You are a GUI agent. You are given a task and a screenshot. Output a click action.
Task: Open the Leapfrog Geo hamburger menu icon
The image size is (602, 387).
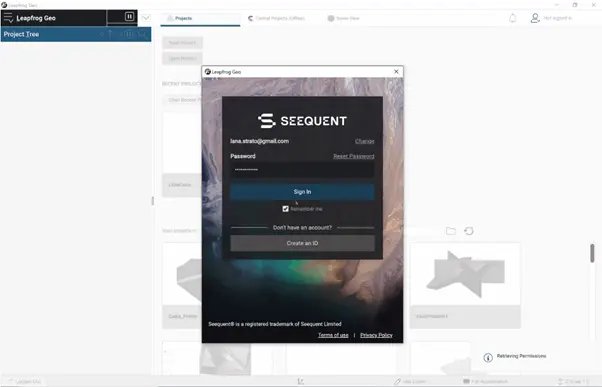[x=8, y=18]
